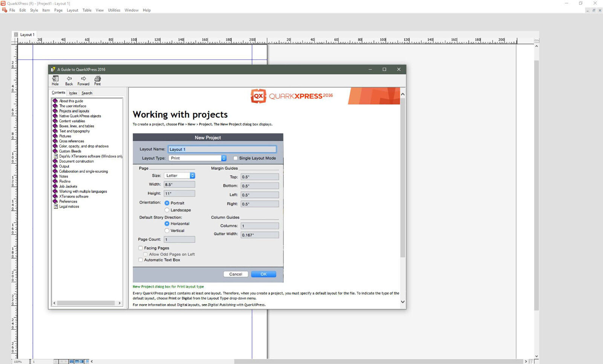Click the book icon beside Redline
The height and width of the screenshot is (364, 603).
[x=55, y=181]
